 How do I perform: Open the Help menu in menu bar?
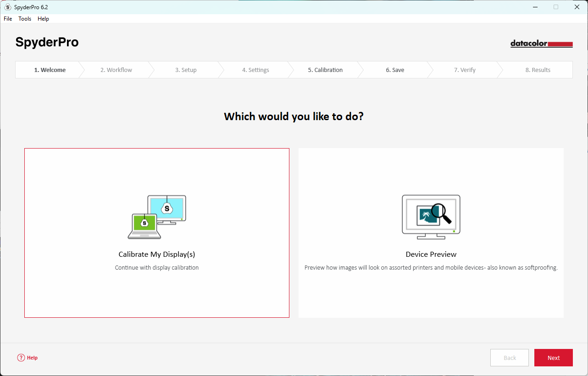coord(43,19)
